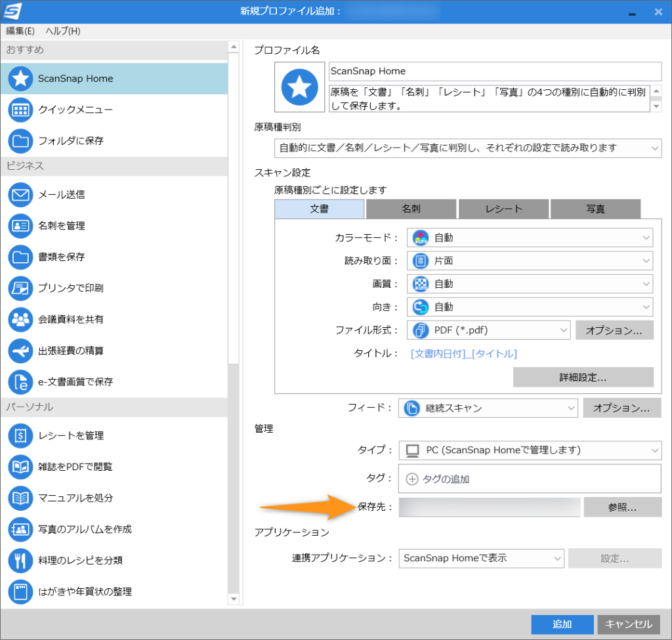Click the 読み取り面 single-side page icon
Screen dimensions: 672x640
pyautogui.click(x=421, y=261)
